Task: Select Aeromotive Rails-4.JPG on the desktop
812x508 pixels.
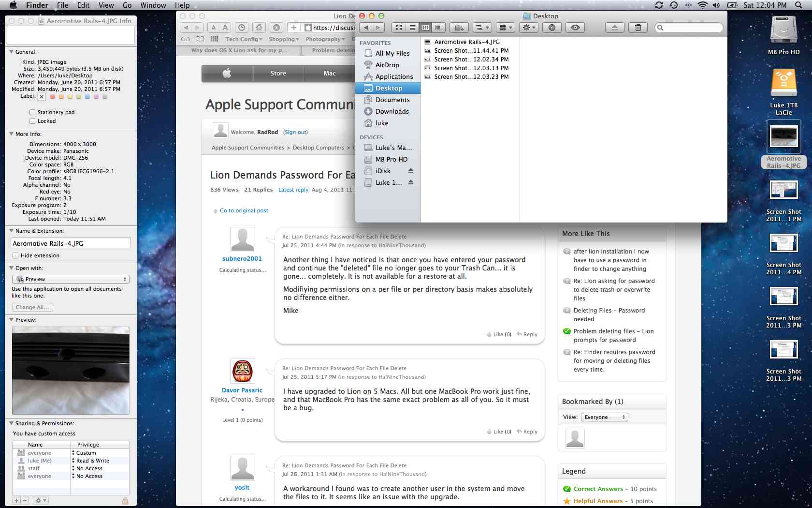Action: click(783, 145)
